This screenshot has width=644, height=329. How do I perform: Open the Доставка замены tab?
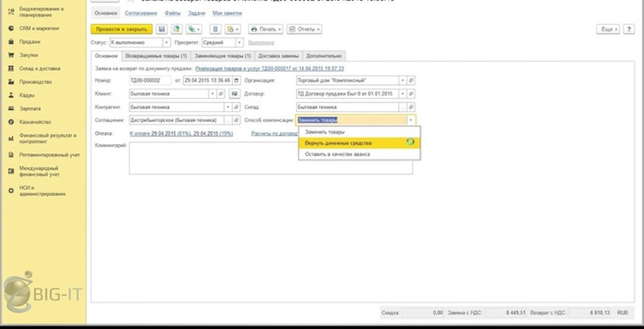point(278,56)
